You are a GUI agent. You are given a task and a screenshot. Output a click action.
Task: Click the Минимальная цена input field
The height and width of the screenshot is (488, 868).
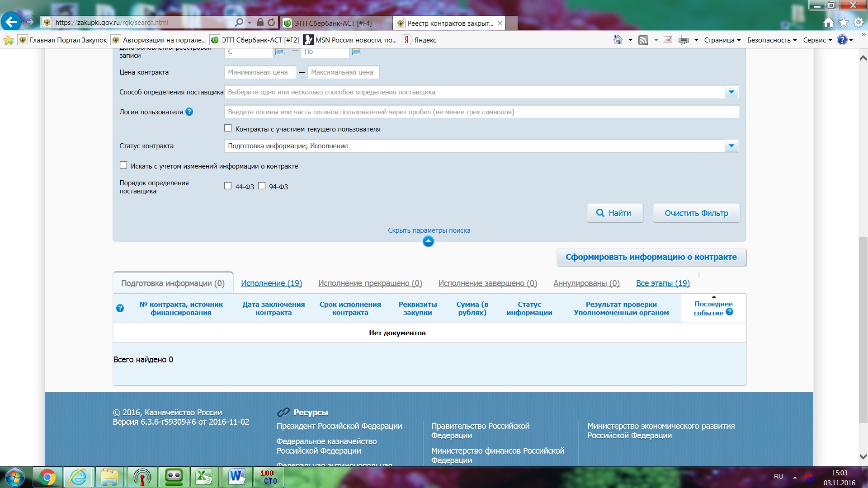260,72
